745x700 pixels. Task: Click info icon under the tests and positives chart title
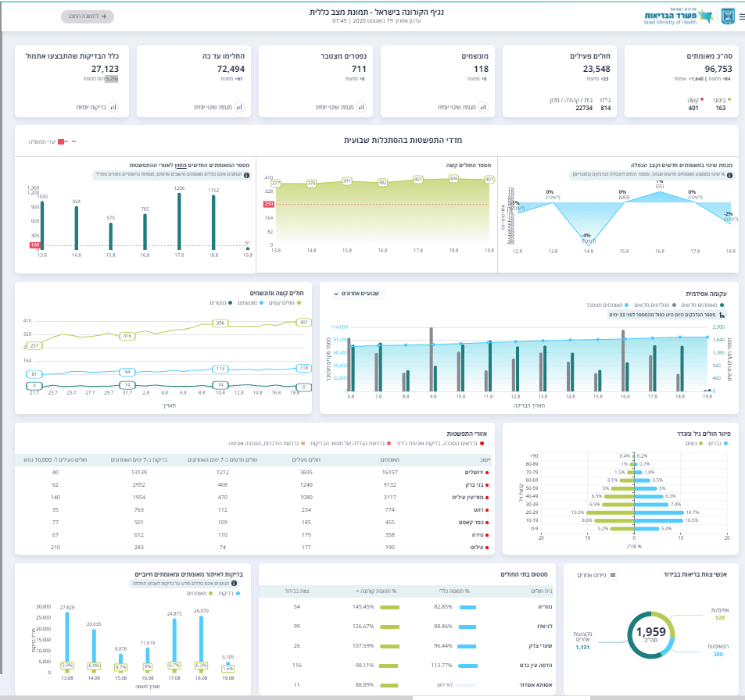tap(234, 583)
